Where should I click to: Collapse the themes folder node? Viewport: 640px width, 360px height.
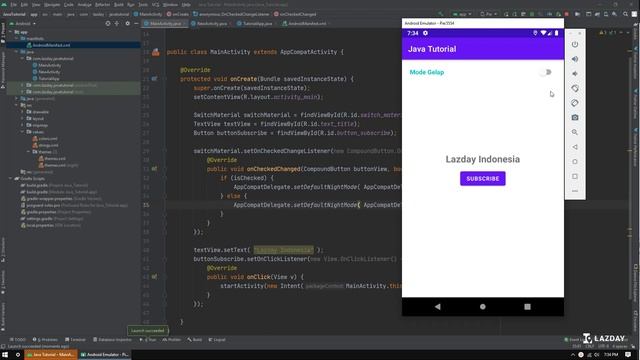[29, 152]
